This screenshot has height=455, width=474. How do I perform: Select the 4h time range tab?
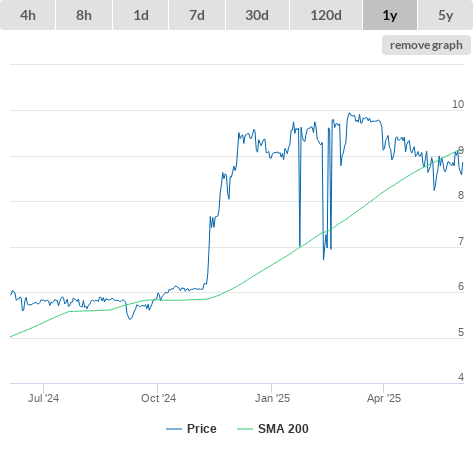[x=28, y=15]
